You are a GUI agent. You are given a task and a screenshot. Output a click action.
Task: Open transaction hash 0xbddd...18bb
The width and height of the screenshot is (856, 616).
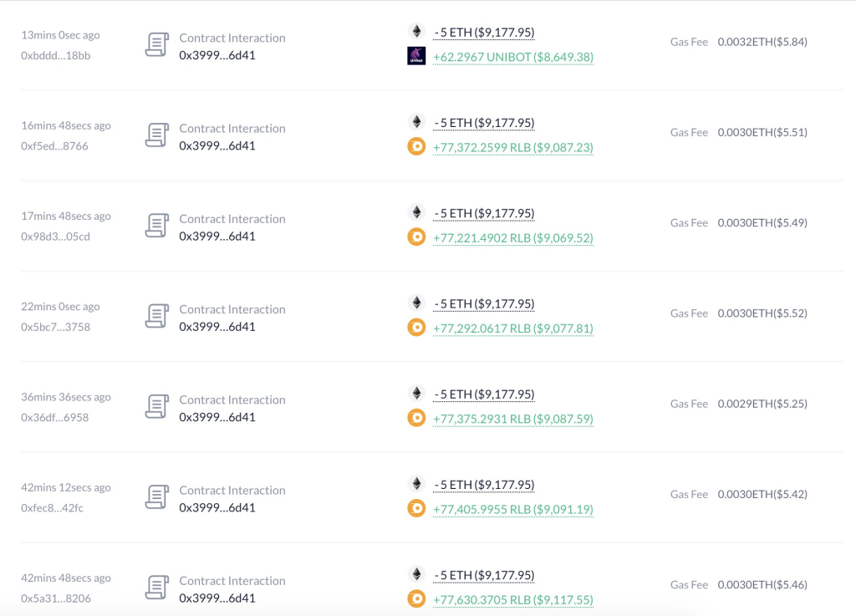pos(56,56)
